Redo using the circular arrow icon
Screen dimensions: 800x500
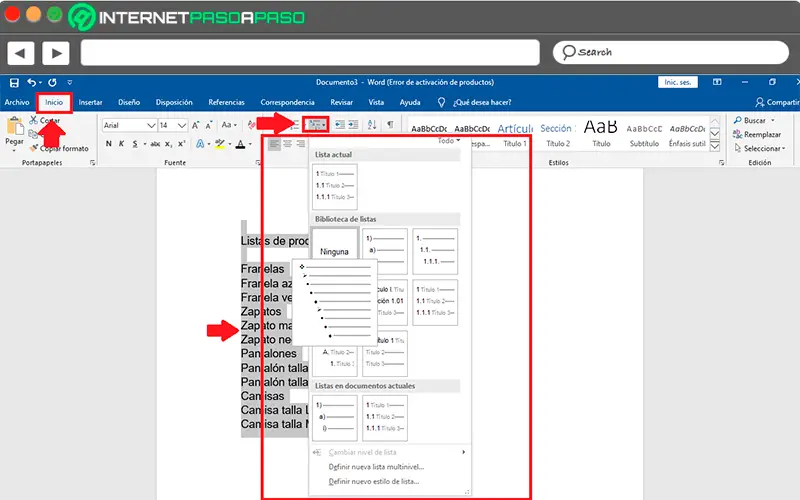click(52, 82)
